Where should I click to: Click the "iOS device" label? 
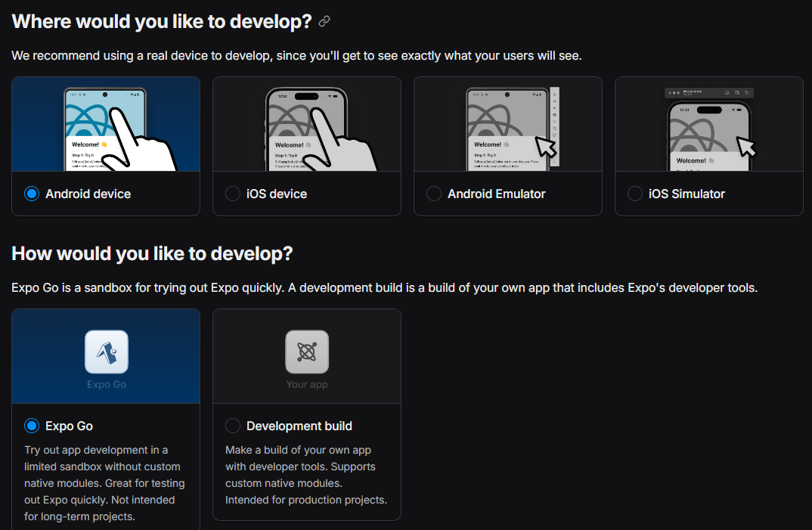pos(277,194)
